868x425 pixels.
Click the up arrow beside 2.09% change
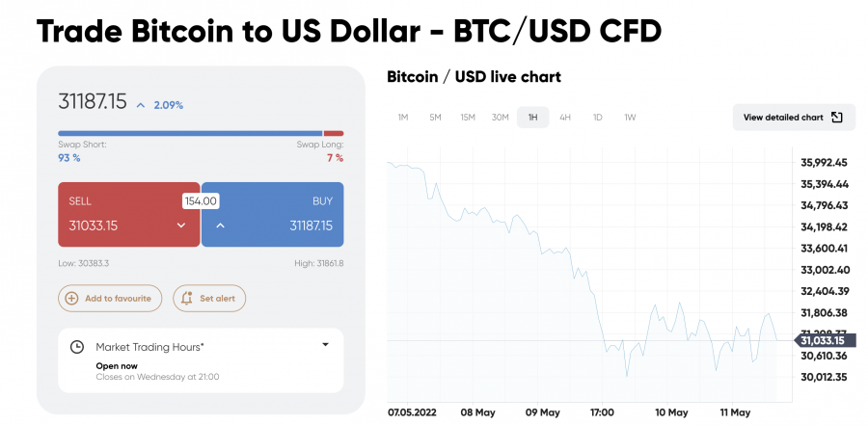(140, 104)
